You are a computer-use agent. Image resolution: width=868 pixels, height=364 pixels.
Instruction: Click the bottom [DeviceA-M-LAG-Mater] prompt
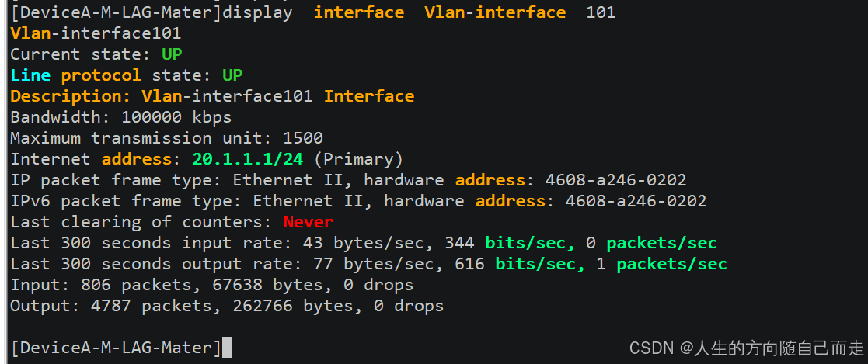coord(116,348)
